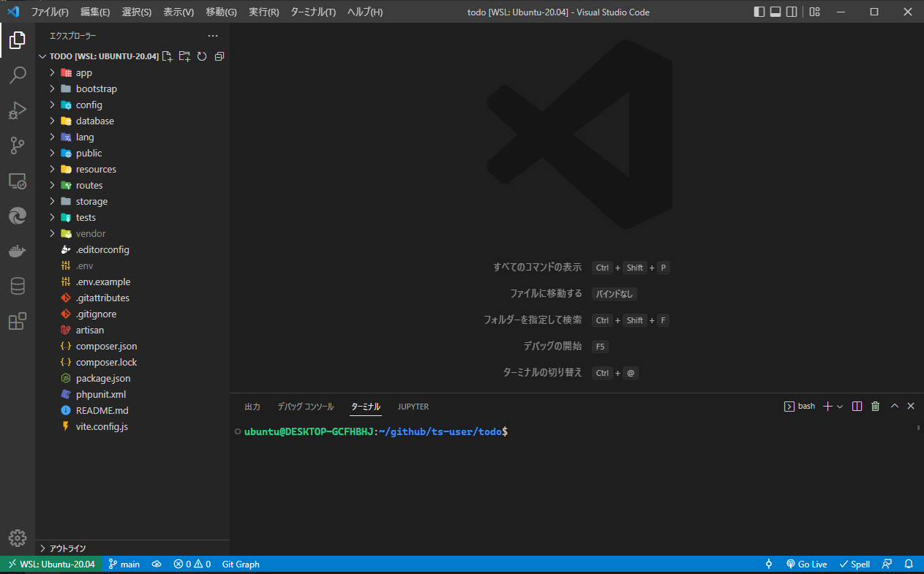Viewport: 924px width, 574px height.
Task: Select bash terminal label
Action: coord(800,406)
